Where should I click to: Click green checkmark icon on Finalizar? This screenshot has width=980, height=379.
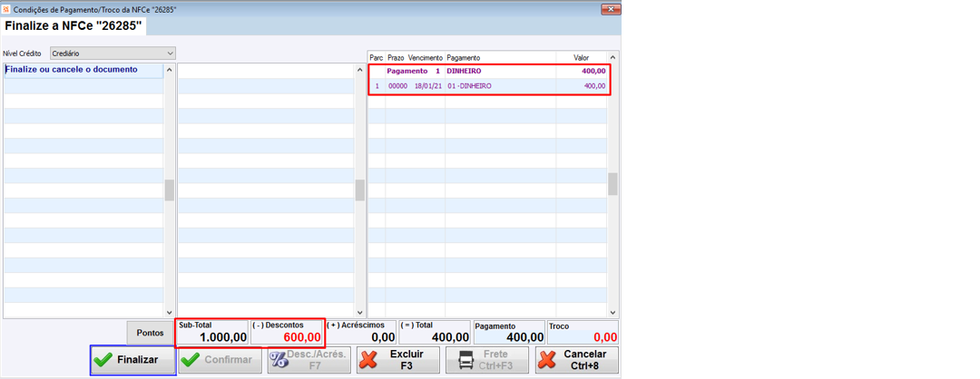pos(103,360)
